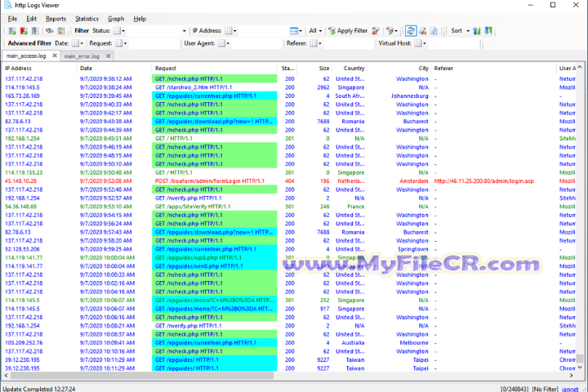Image resolution: width=588 pixels, height=392 pixels.
Task: Click the [No Filter] status bar entry
Action: 545,389
